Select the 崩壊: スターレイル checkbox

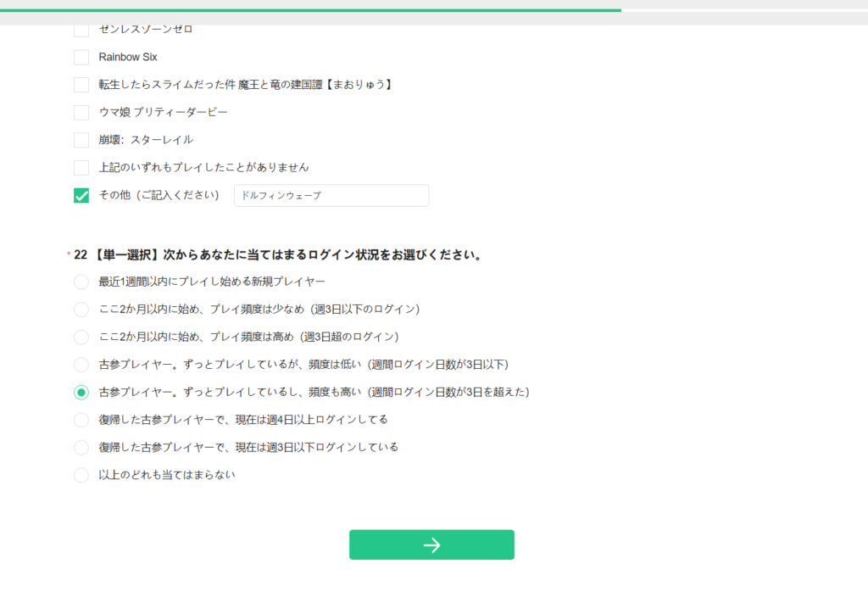81,140
